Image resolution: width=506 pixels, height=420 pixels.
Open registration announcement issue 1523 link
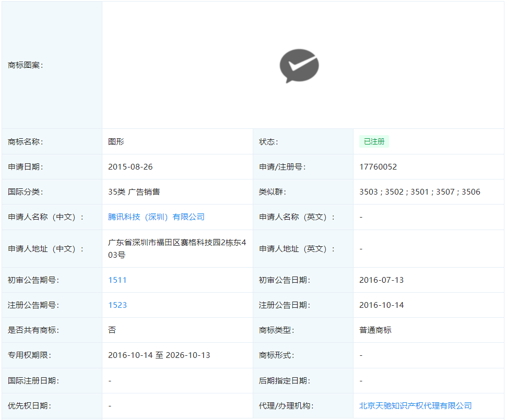(117, 305)
